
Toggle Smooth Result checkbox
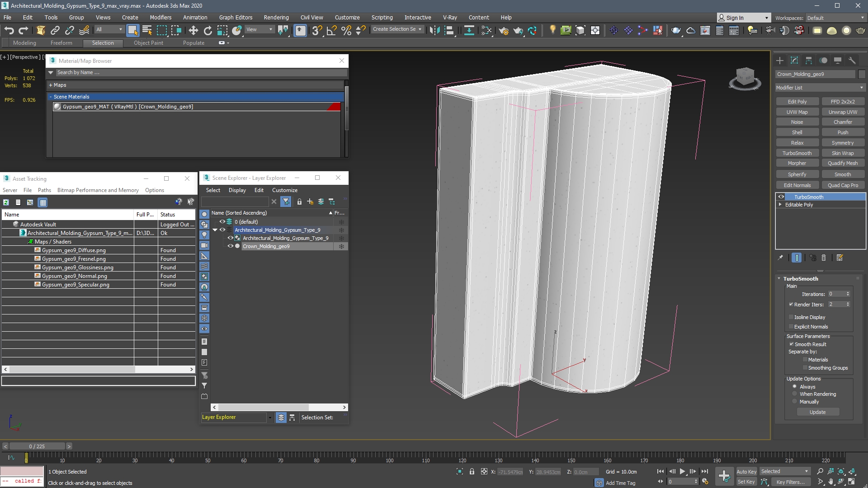[x=792, y=344]
